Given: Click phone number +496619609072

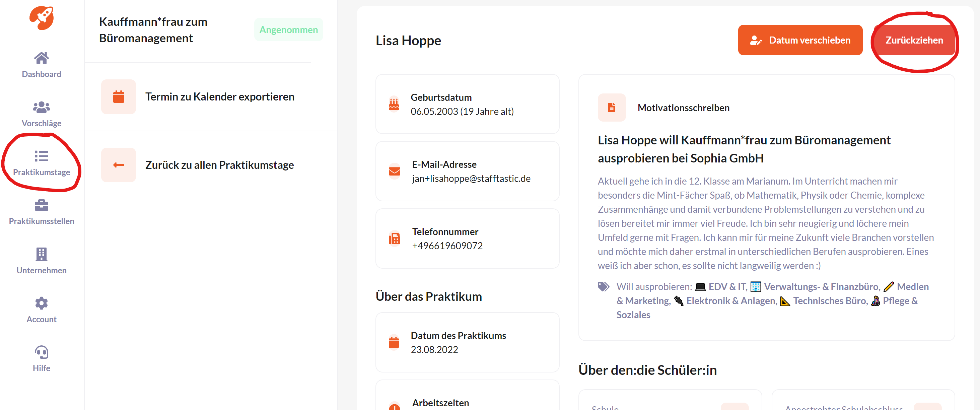Looking at the screenshot, I should coord(447,246).
